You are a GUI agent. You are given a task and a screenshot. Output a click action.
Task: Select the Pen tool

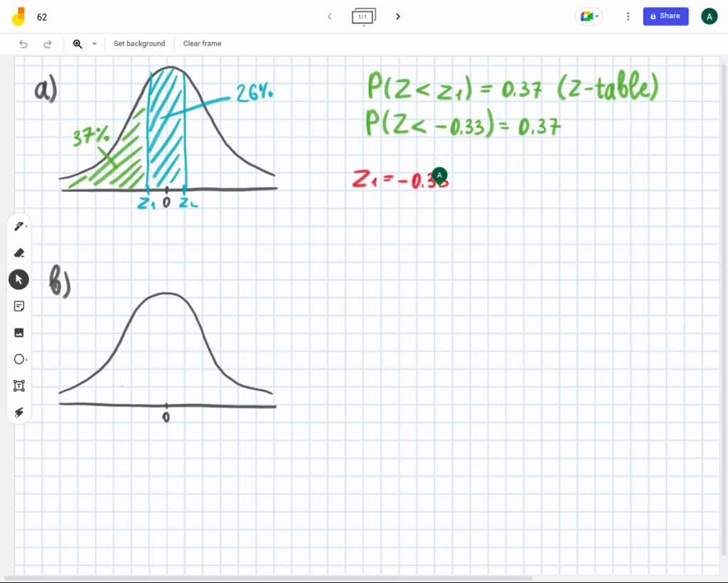(19, 225)
